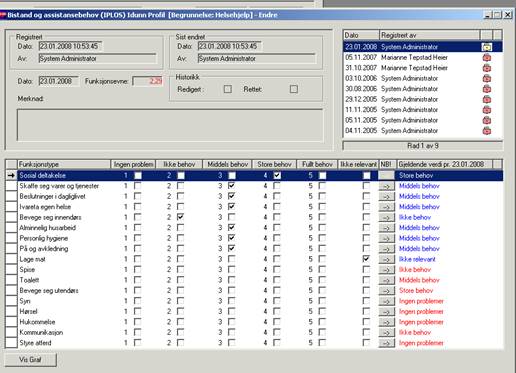
Task: Click arrow button for Lage mat row
Action: click(x=387, y=259)
